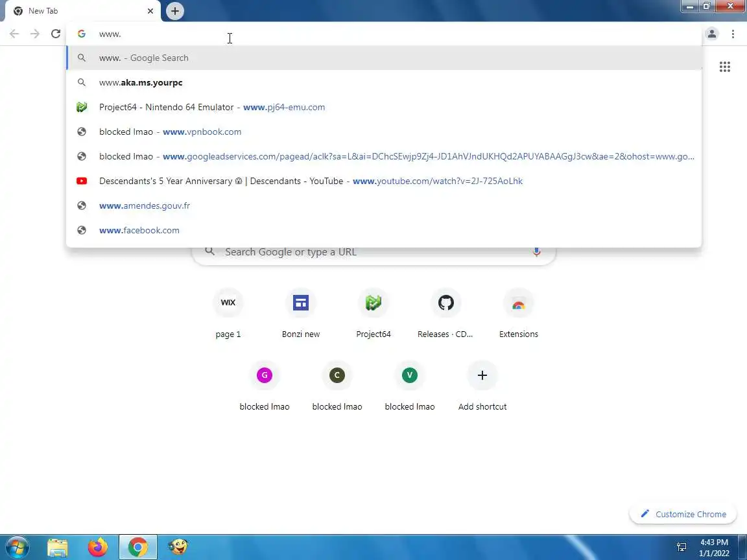This screenshot has width=747, height=560.
Task: Click the Add shortcut button
Action: [x=482, y=385]
